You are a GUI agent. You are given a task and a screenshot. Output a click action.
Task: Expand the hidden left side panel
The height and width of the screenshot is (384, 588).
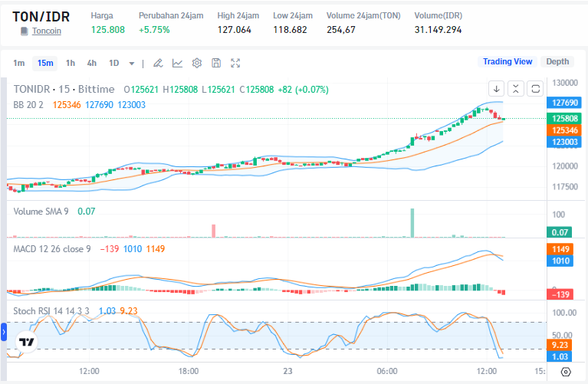click(4, 332)
